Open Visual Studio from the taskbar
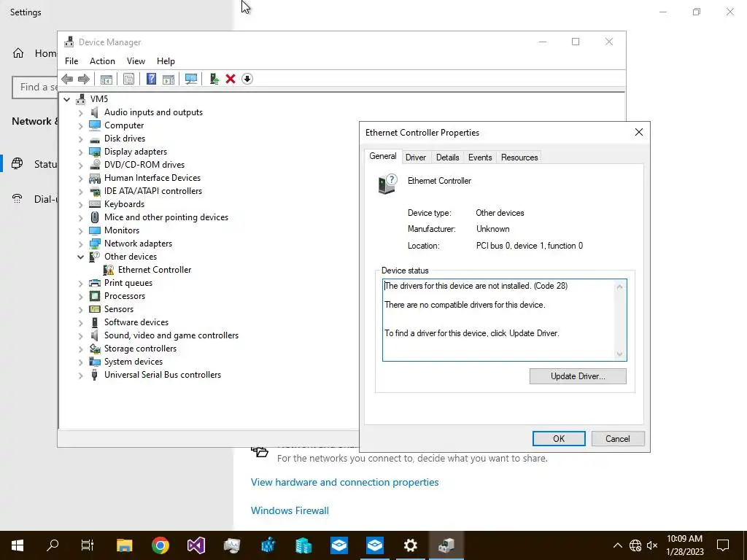This screenshot has width=747, height=560. [196, 545]
